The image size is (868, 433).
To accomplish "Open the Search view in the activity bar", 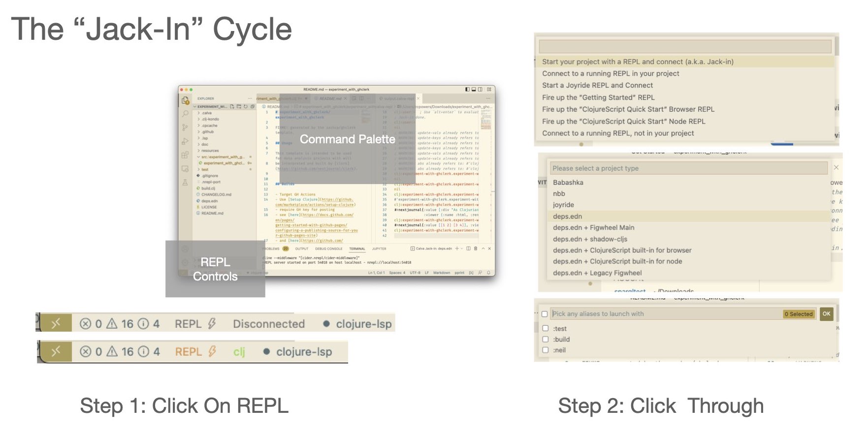I will 185,114.
